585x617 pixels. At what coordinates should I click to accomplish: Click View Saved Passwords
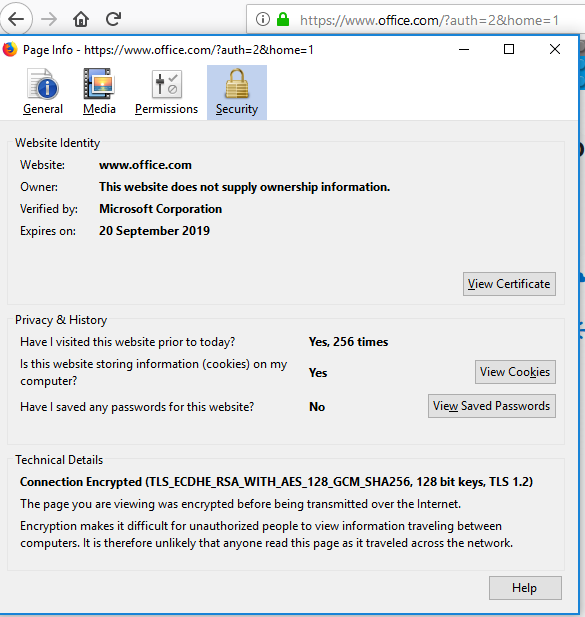(x=492, y=406)
